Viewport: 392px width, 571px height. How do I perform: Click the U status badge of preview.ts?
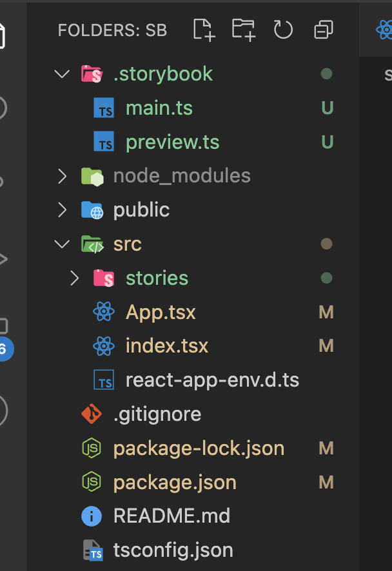click(x=327, y=142)
